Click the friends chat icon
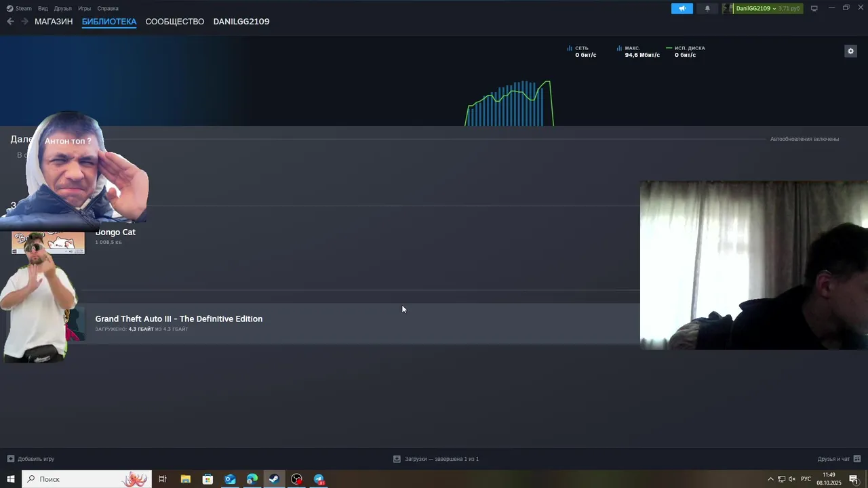This screenshot has width=868, height=488. 856,459
